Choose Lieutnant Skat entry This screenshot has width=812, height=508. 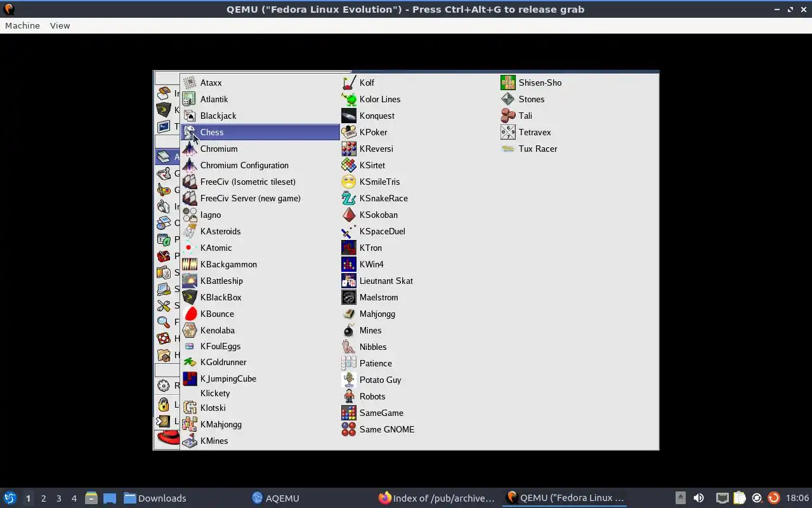tap(419, 281)
